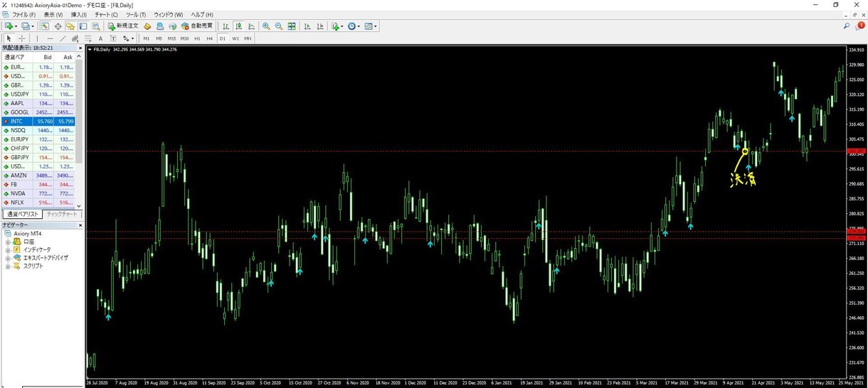Tile the chart windows icon
Image resolution: width=868 pixels, height=388 pixels.
[292, 26]
